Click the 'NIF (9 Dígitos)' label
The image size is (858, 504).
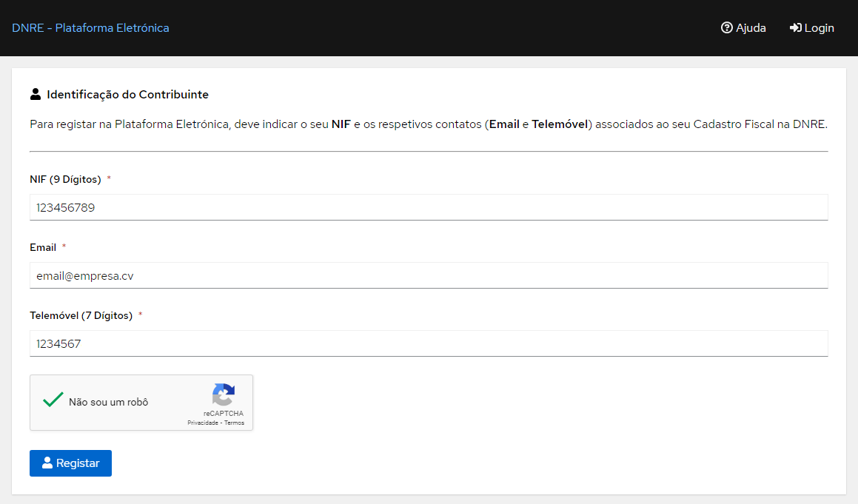point(65,180)
